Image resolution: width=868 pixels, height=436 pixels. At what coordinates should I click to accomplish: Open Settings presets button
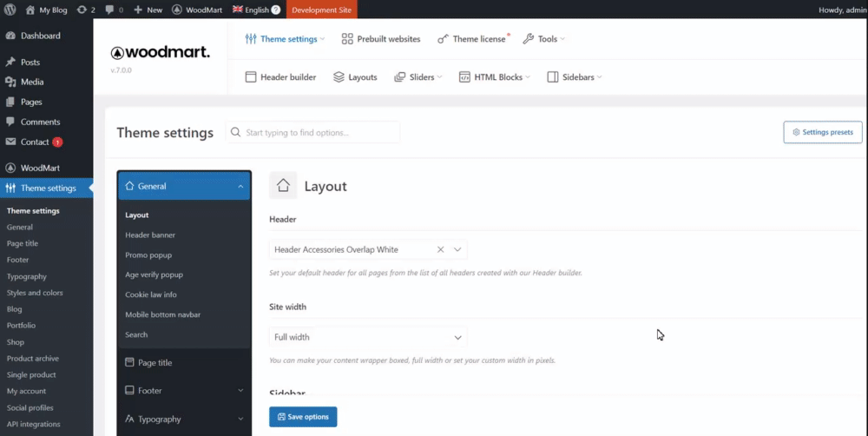tap(823, 132)
